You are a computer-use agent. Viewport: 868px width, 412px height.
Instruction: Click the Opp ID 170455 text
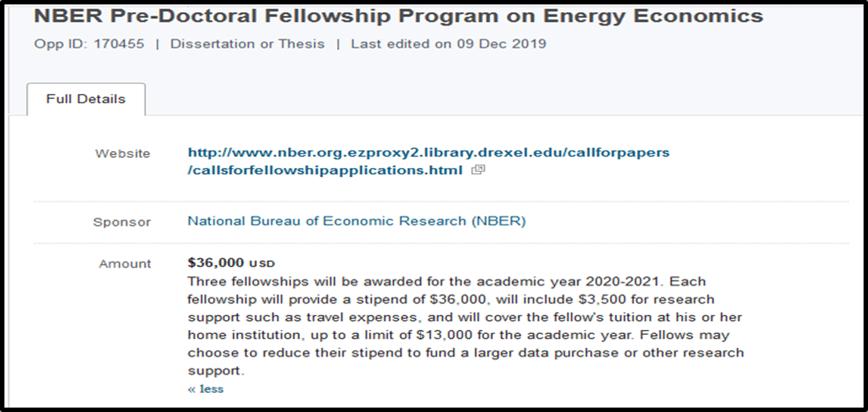(x=89, y=44)
